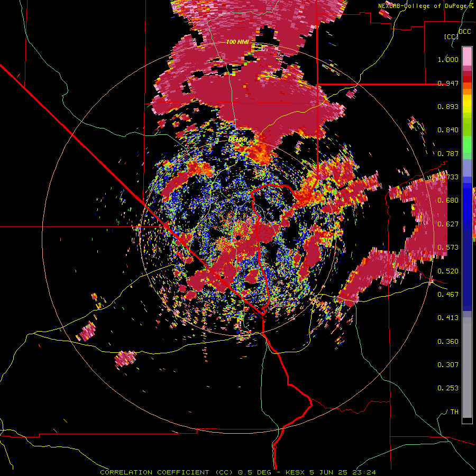This screenshot has width=476, height=476.
Task: Select the 0.573 color scale value
Action: coord(448,248)
